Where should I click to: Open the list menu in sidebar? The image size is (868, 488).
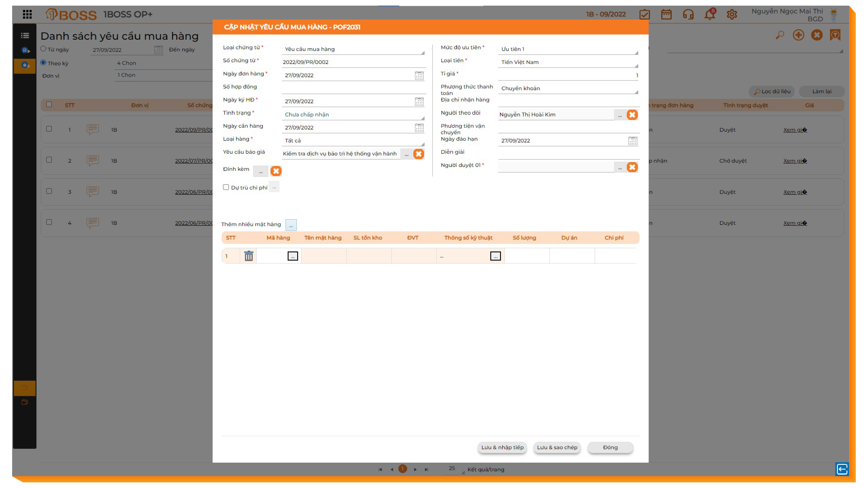pos(25,35)
